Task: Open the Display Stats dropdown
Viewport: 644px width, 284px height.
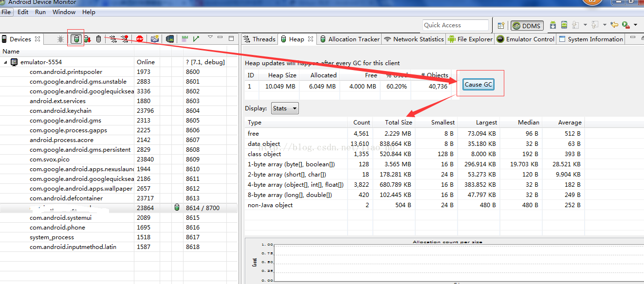Action: [285, 108]
